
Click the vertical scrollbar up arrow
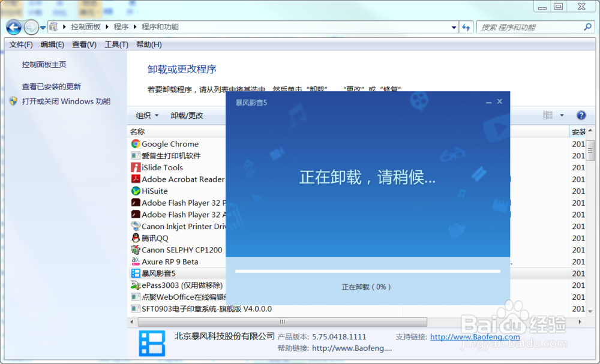click(590, 131)
